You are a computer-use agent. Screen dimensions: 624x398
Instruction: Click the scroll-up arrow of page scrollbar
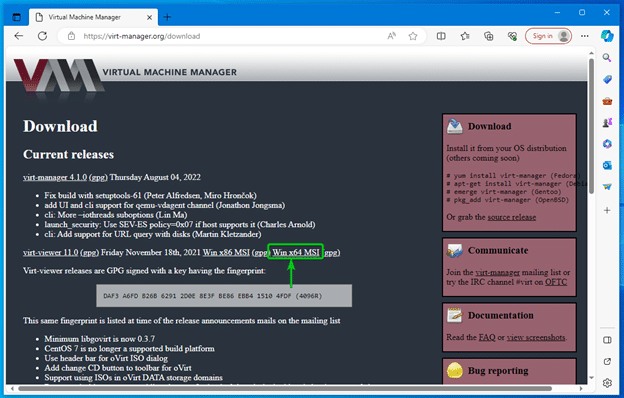point(591,53)
